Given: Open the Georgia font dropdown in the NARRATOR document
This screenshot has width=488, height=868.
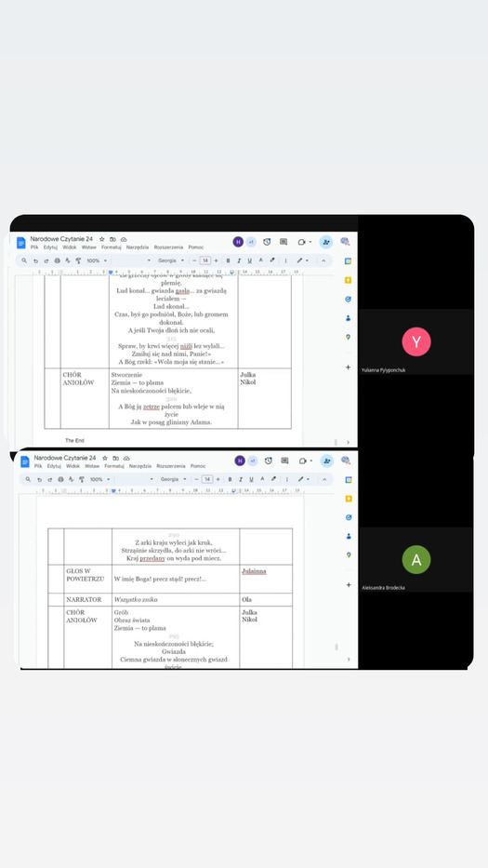Looking at the screenshot, I should [x=173, y=479].
